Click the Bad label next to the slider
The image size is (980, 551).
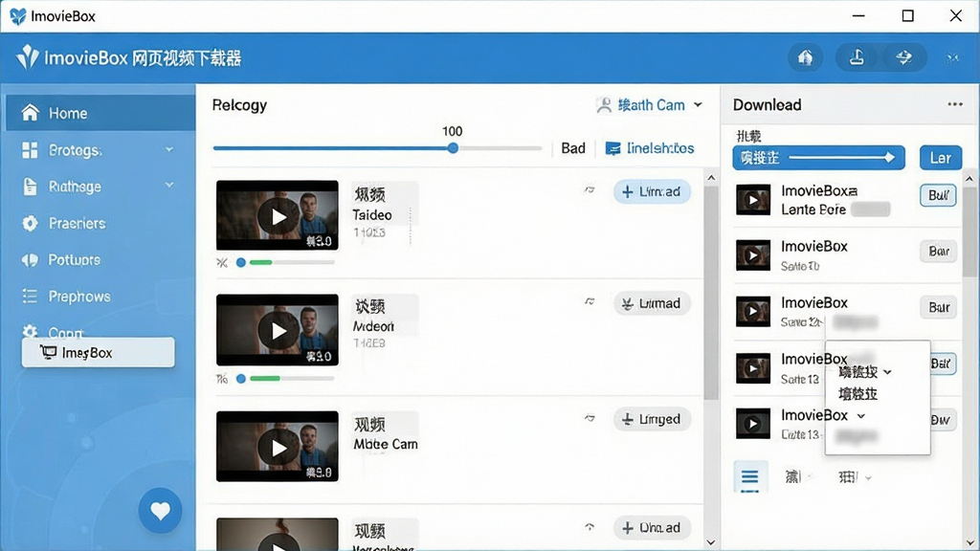pyautogui.click(x=573, y=148)
